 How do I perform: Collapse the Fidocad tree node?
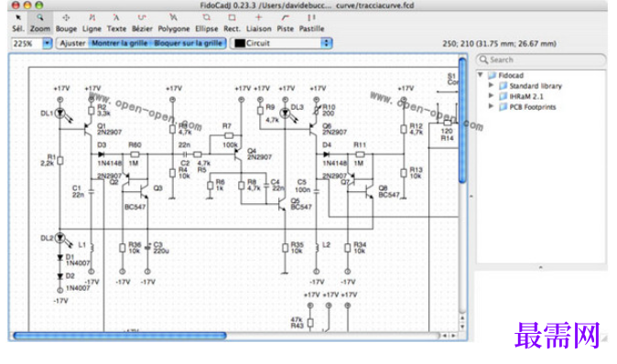[480, 75]
